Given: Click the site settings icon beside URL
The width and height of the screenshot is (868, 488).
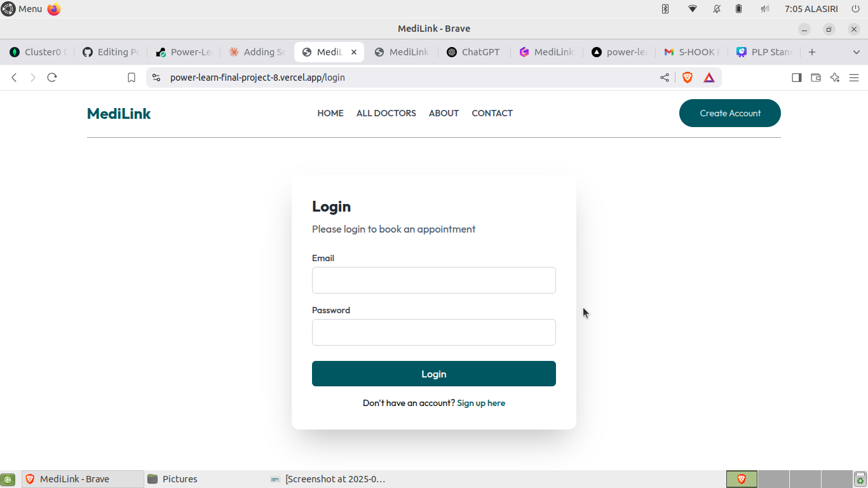Looking at the screenshot, I should (x=156, y=78).
